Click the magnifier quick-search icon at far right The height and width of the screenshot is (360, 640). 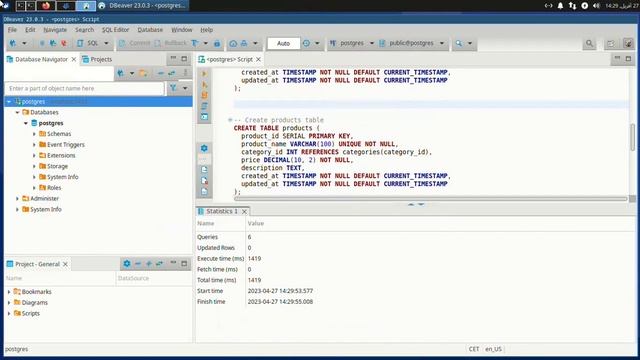point(589,43)
